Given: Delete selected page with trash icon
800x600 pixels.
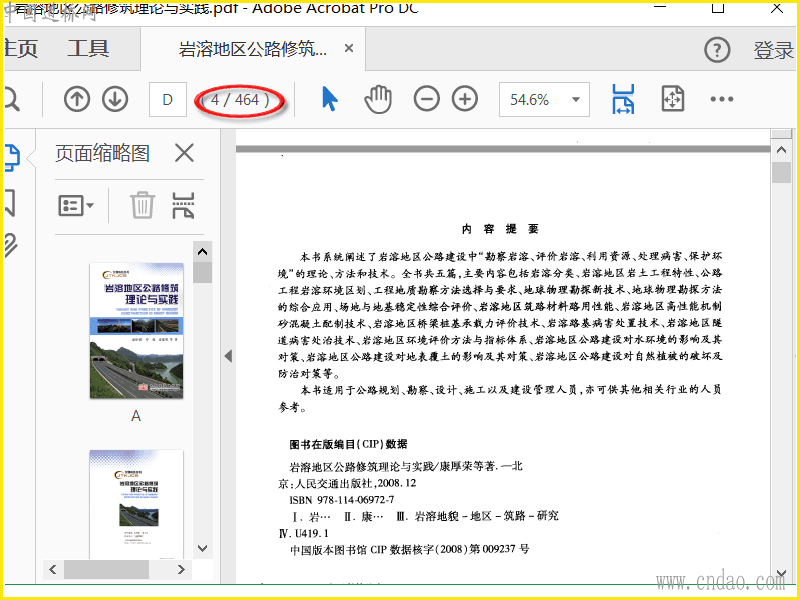Looking at the screenshot, I should click(143, 205).
